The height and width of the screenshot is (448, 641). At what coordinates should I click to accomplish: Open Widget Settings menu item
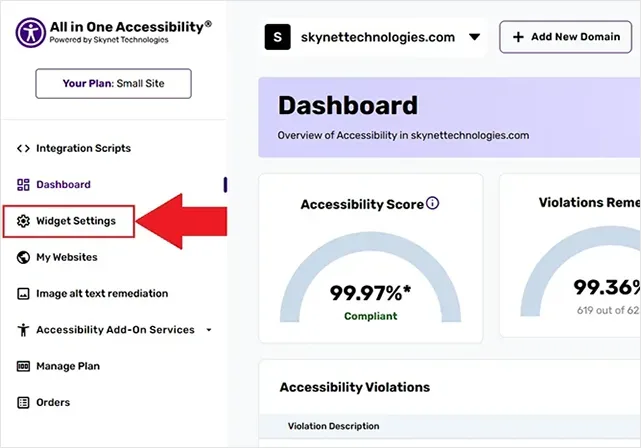point(76,221)
